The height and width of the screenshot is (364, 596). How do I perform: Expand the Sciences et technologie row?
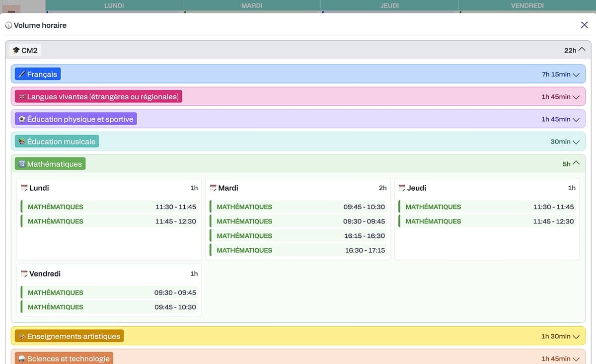576,359
